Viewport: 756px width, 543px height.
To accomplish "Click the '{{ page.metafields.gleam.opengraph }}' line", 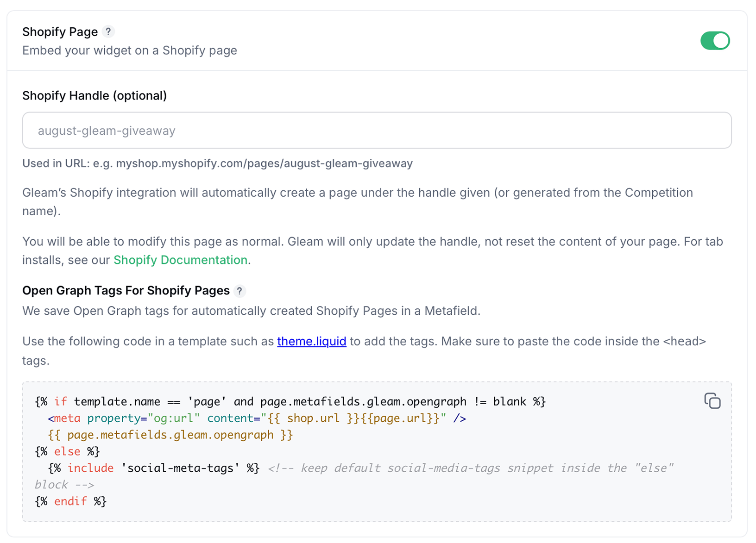I will 170,435.
